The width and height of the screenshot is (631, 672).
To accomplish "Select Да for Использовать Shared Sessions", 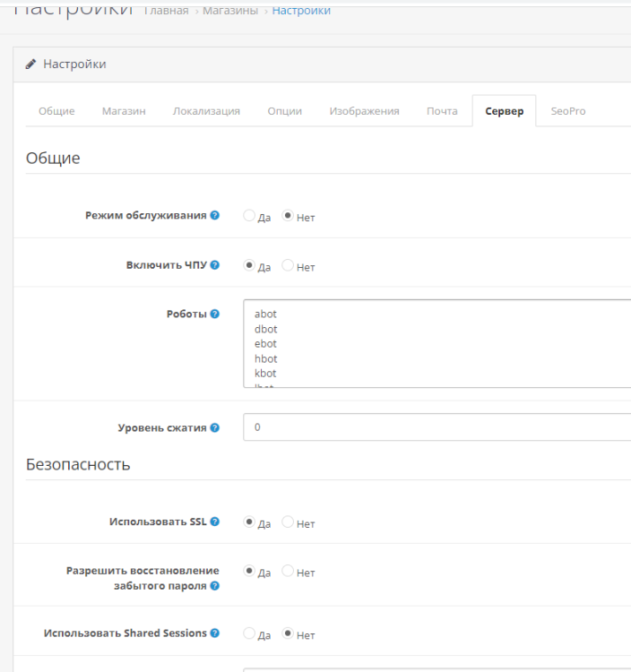I will pos(249,634).
